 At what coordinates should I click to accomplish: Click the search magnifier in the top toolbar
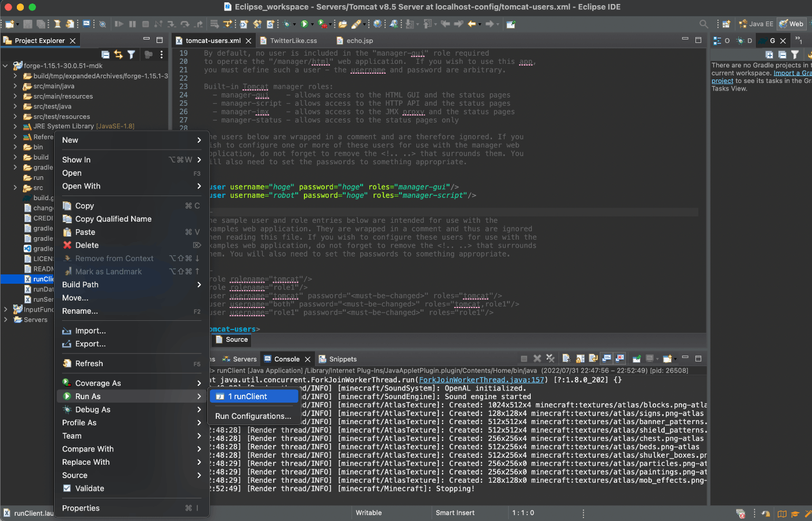(704, 24)
